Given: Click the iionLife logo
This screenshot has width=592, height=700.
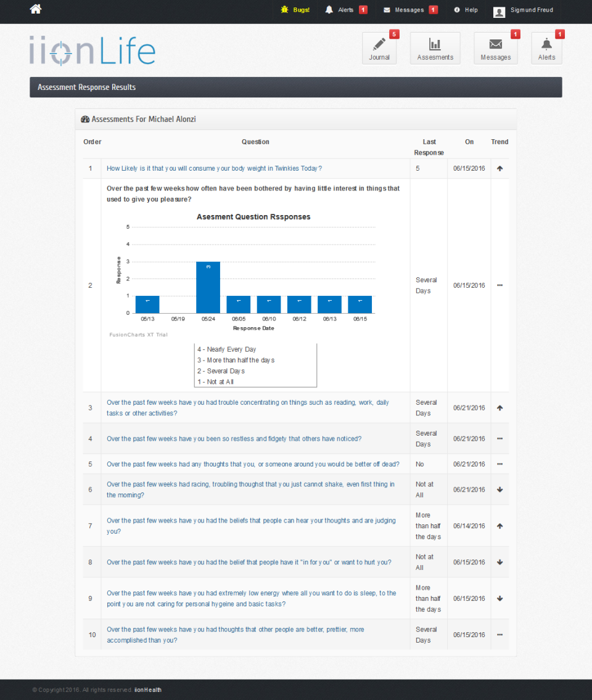Looking at the screenshot, I should coord(92,51).
